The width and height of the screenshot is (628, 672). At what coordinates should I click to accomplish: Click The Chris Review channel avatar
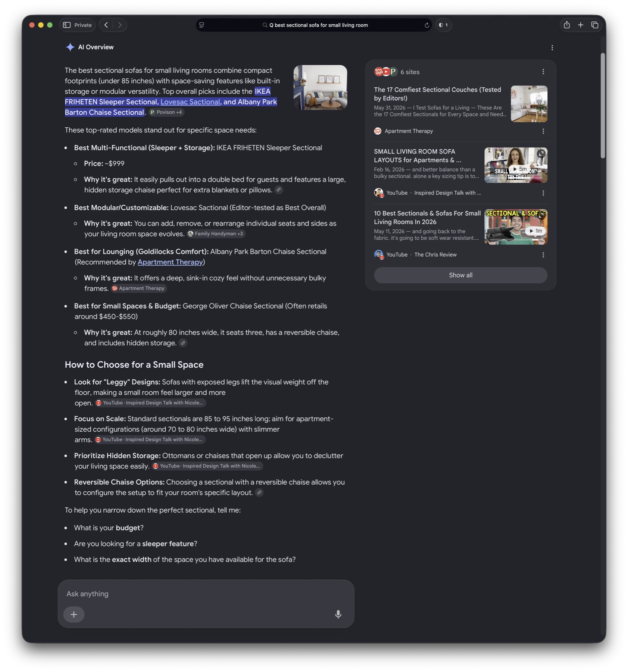click(379, 255)
